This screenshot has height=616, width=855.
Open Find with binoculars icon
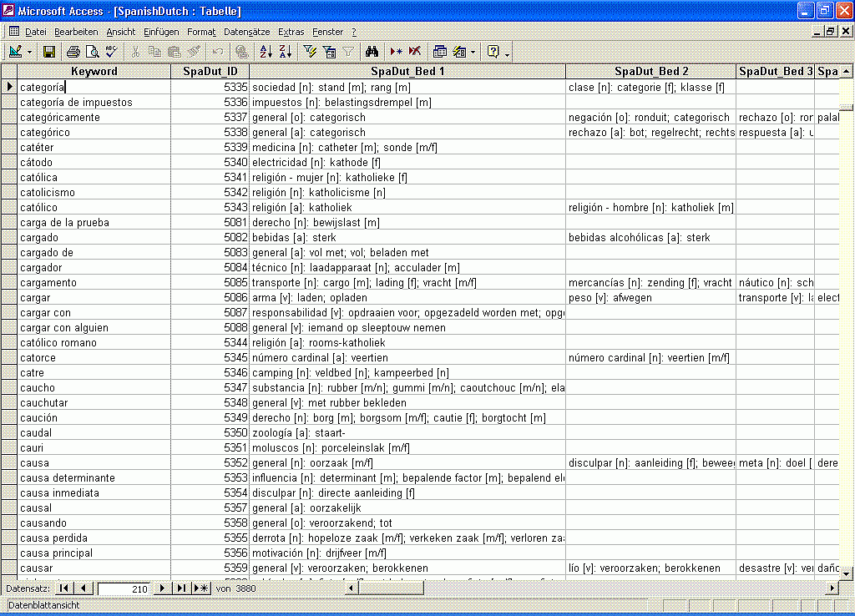[372, 52]
